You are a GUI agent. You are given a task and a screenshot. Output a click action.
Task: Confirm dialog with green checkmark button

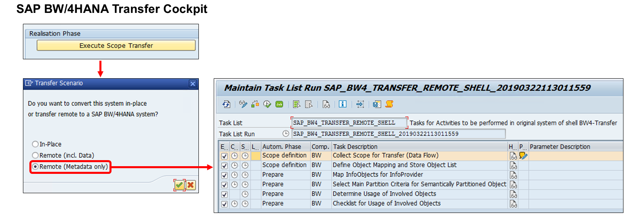point(179,185)
